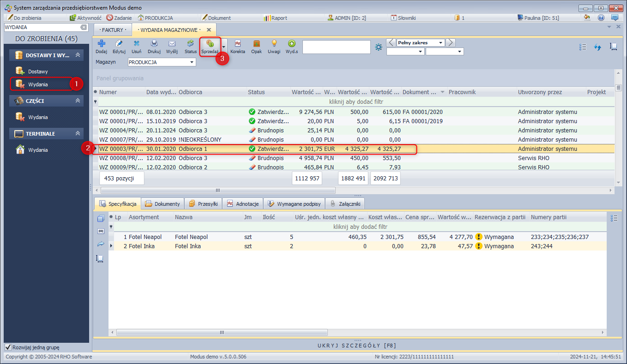Screen dimensions: 627x364
Task: Open the Magazyn PRODUKCJA dropdown
Action: [x=192, y=62]
